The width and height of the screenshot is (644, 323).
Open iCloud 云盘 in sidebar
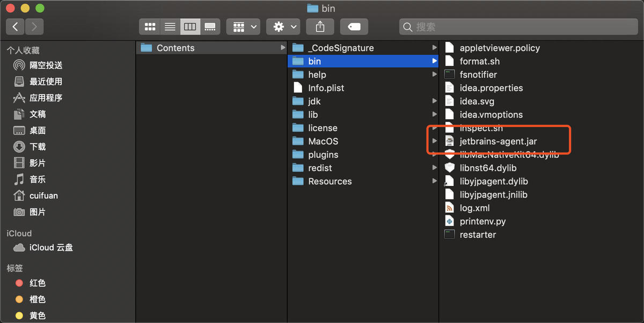click(43, 248)
